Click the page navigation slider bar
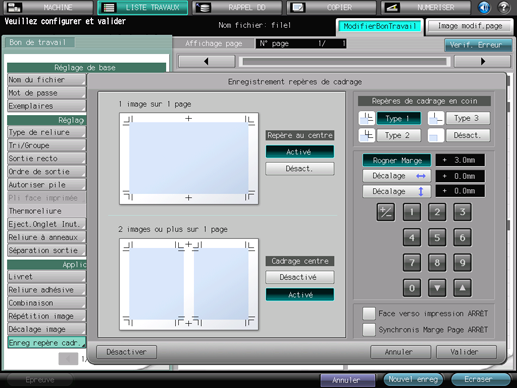This screenshot has height=388, width=517. point(344,61)
